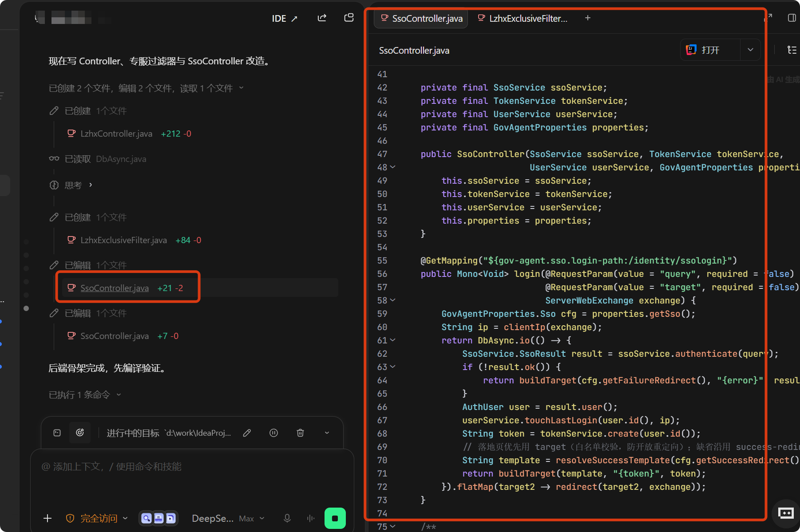Collapse code fold arrow at line 63

click(393, 367)
